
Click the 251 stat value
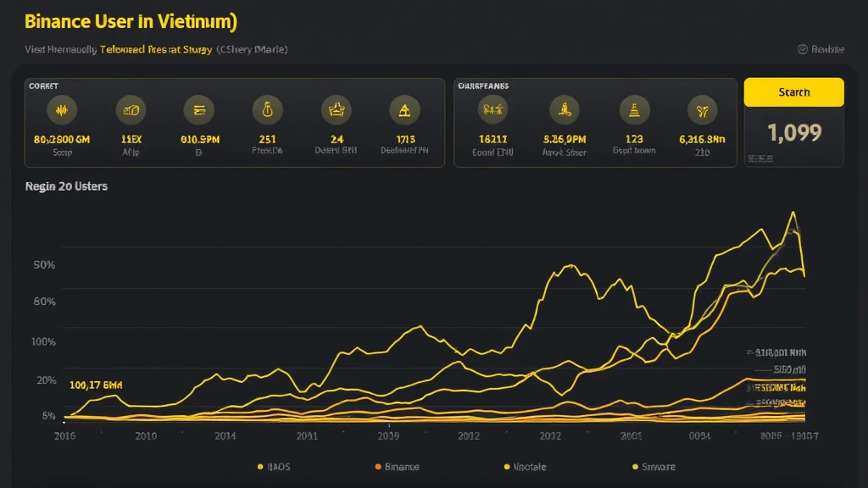[267, 140]
